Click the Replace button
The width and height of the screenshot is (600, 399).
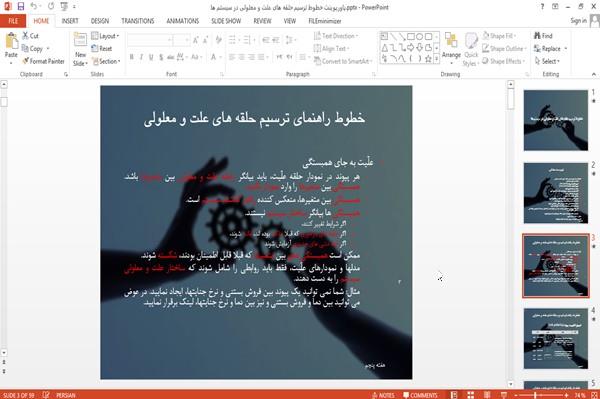550,49
